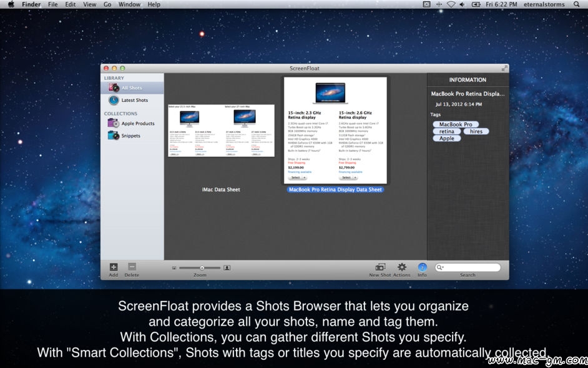Click the large thumbnail zoom-in icon
Screen dimensions: 588x368
click(x=227, y=268)
